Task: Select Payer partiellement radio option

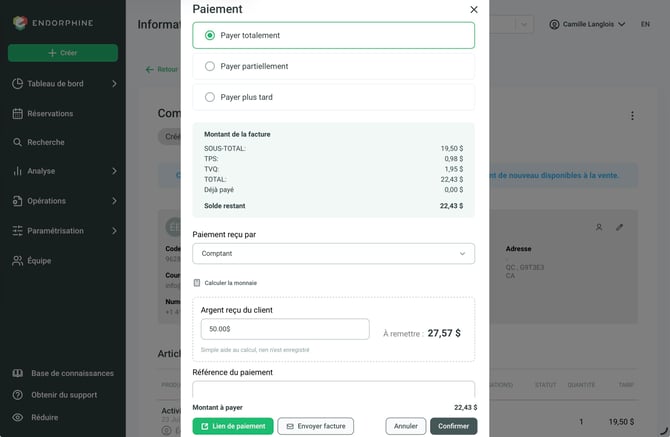Action: tap(333, 66)
